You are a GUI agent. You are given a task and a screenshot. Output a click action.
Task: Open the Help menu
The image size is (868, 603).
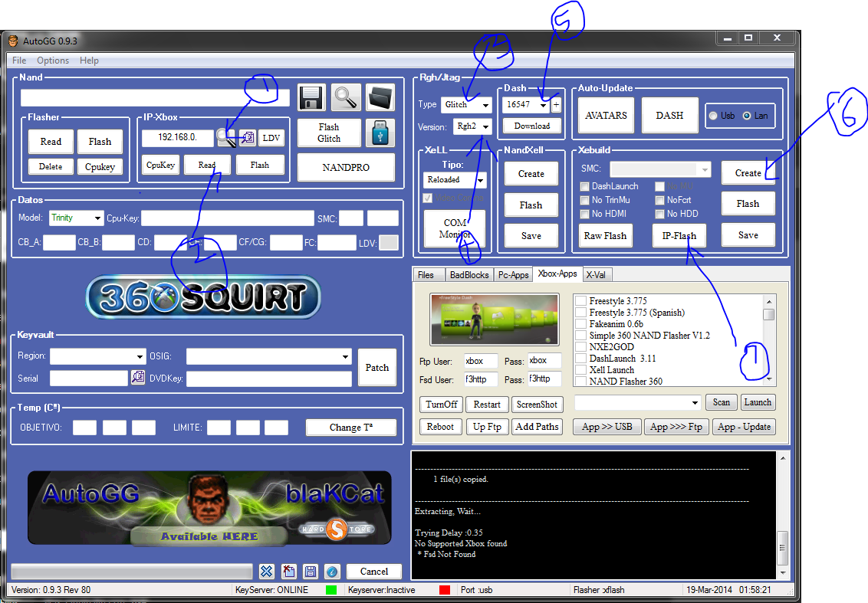click(x=89, y=61)
